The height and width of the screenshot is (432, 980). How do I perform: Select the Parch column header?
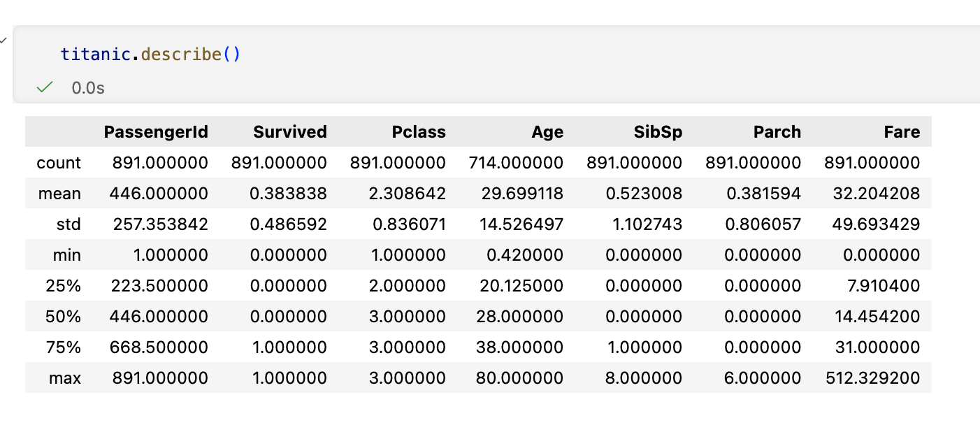click(x=777, y=132)
